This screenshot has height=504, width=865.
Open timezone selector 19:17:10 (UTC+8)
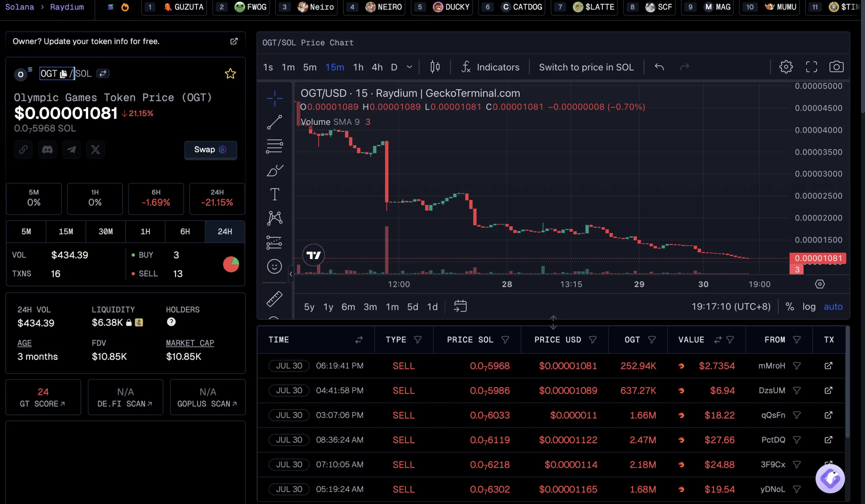coord(731,307)
